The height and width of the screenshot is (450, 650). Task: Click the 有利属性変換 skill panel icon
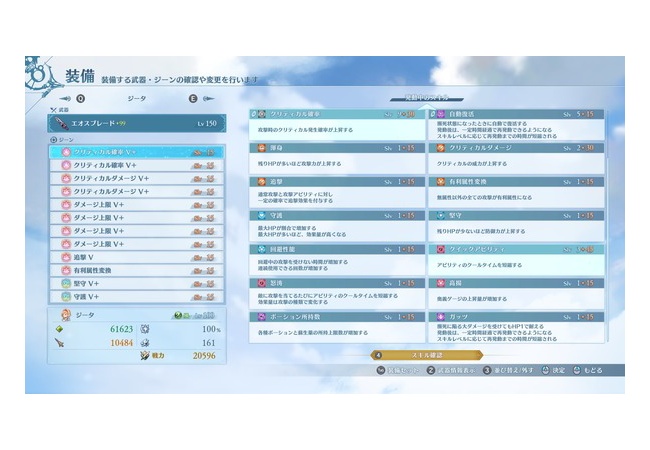tap(441, 182)
